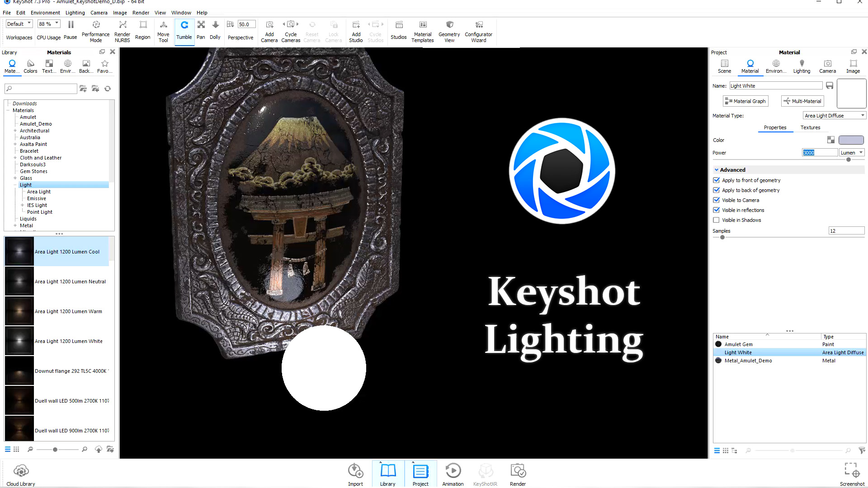Open Material Templates
868x488 pixels.
423,31
